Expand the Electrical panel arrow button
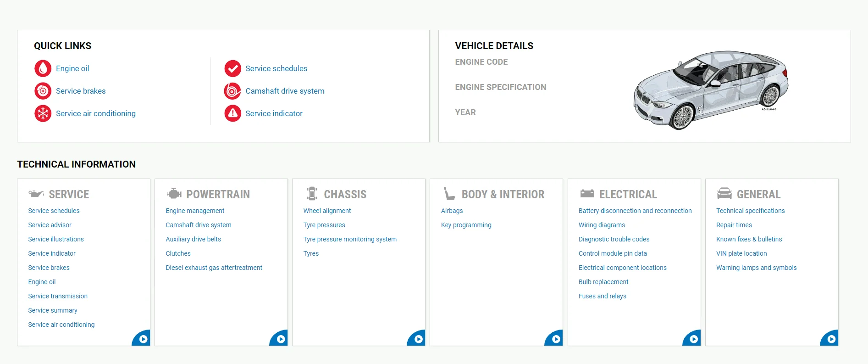This screenshot has height=364, width=868. click(x=693, y=339)
